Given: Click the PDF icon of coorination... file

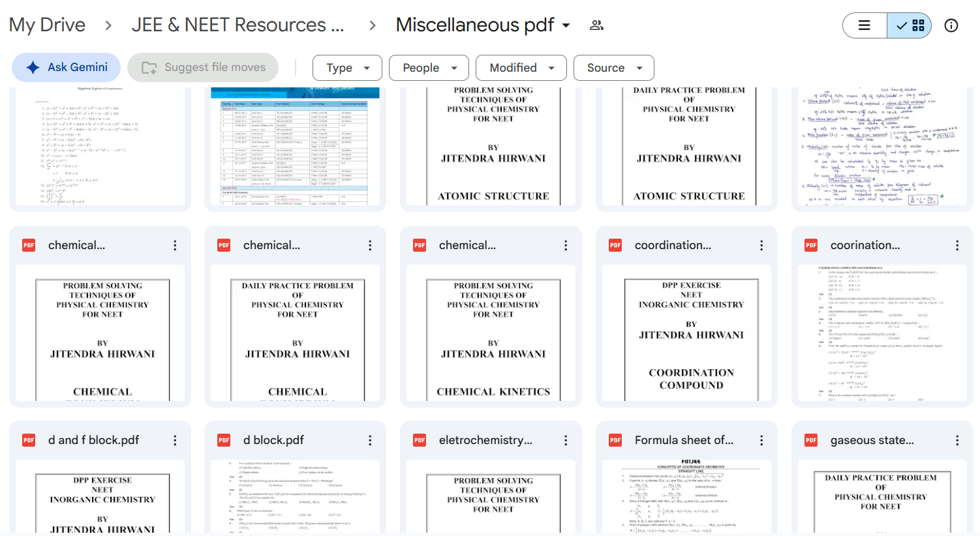Looking at the screenshot, I should [x=811, y=245].
